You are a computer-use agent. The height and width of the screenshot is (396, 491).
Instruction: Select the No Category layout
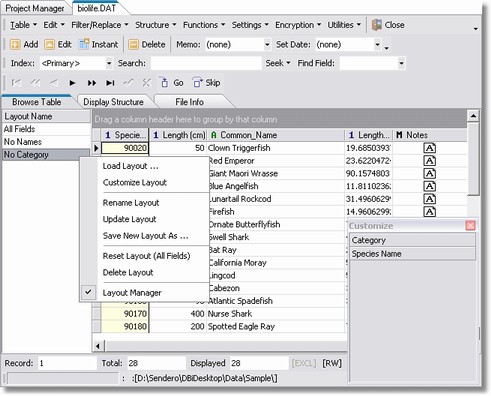[46, 155]
